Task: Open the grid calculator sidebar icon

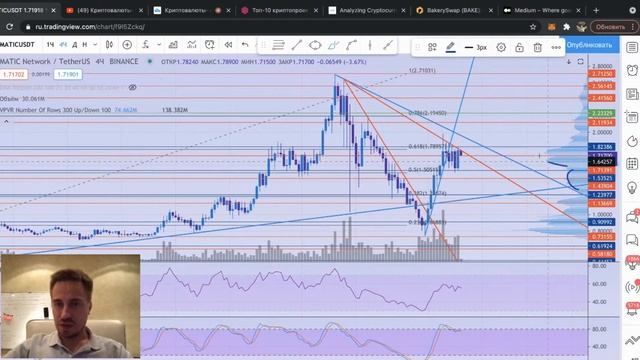Action: pyautogui.click(x=632, y=164)
